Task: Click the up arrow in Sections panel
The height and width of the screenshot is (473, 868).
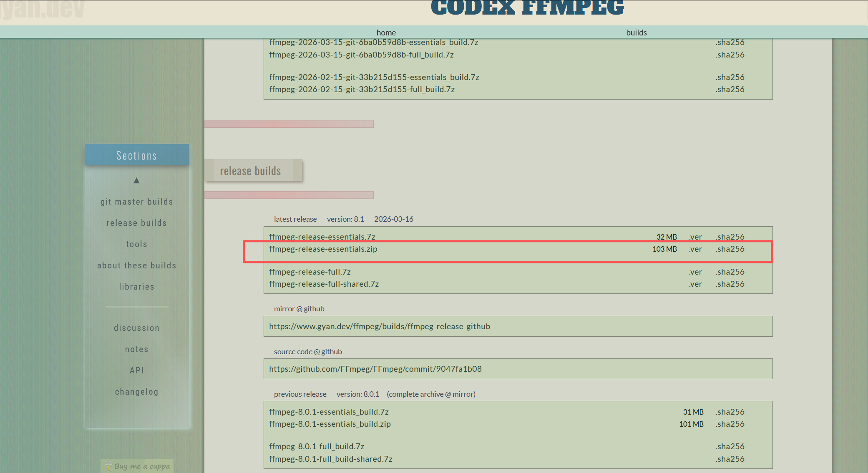Action: (136, 180)
